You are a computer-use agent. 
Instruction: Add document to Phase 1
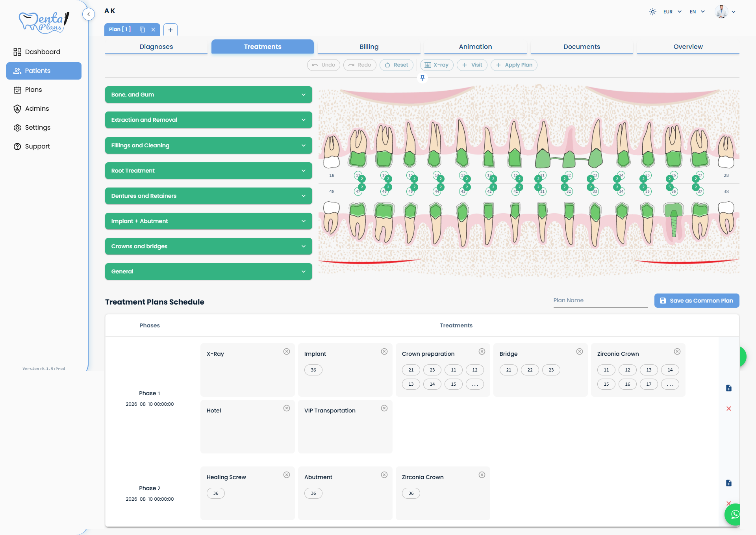click(729, 388)
